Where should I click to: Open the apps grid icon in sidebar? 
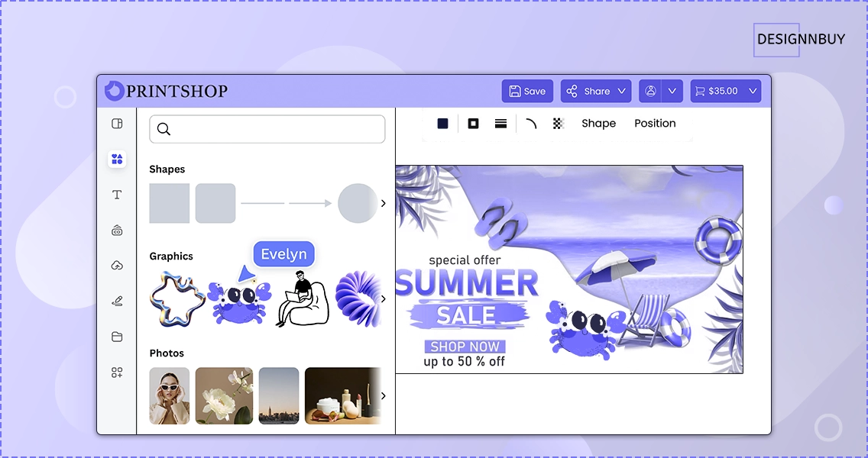click(117, 373)
